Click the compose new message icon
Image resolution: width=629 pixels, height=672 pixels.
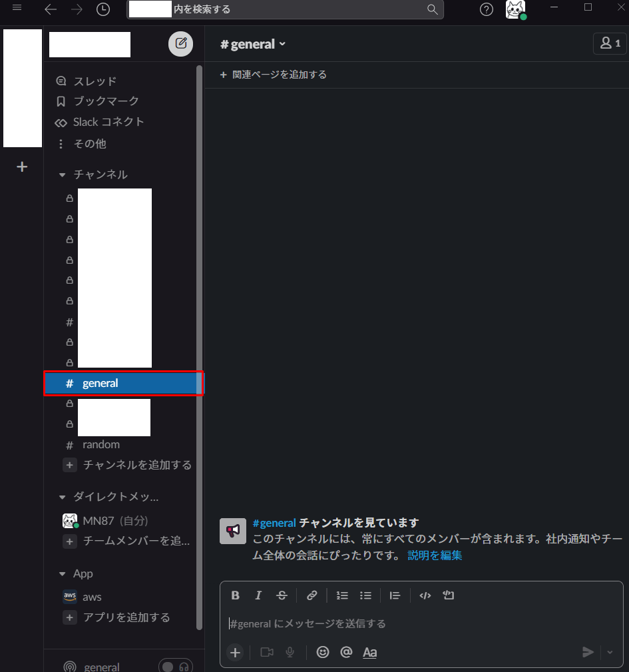(x=180, y=44)
